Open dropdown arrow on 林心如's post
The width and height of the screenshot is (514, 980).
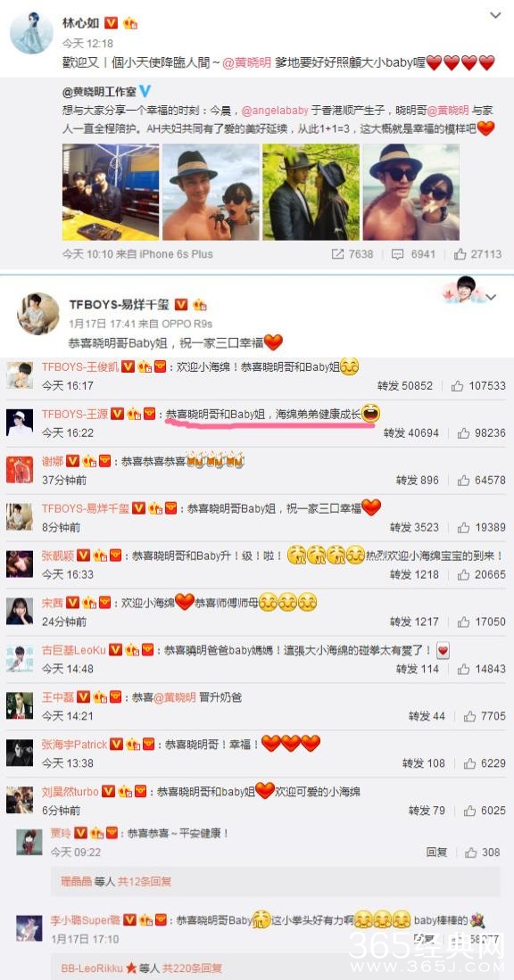coord(495,15)
